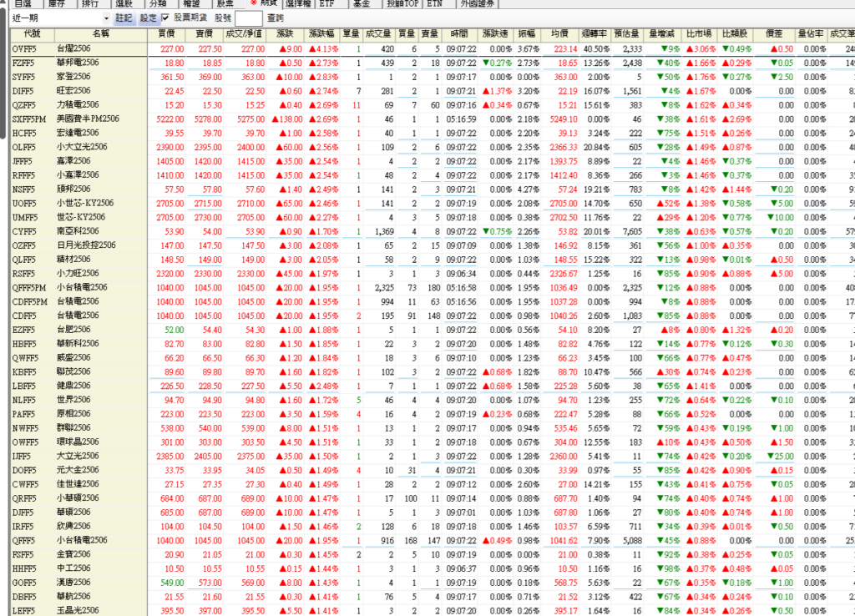The image size is (855, 616).
Task: Select the OVFF5 code cell
Action: pos(23,49)
